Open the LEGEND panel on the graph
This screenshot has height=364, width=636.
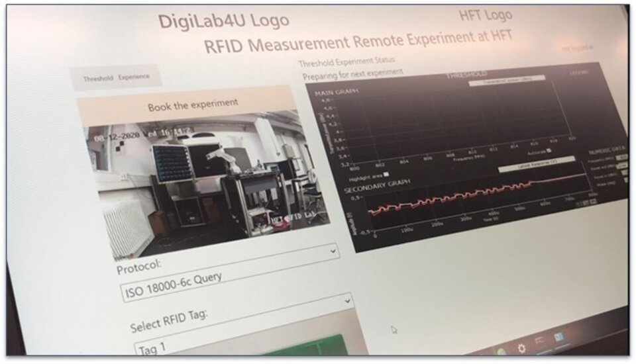tap(579, 73)
